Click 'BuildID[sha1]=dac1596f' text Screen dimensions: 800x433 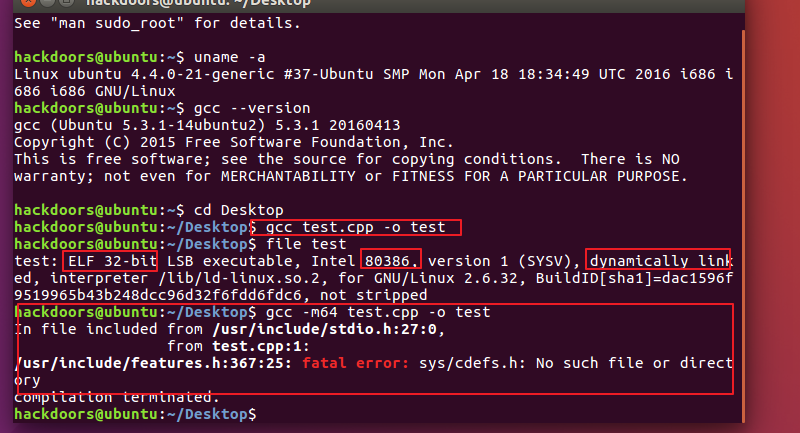[x=634, y=278]
